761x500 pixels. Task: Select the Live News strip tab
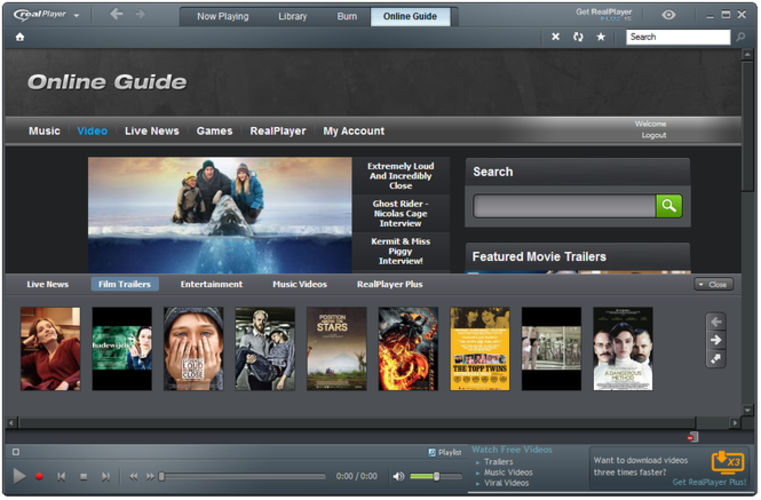(48, 284)
